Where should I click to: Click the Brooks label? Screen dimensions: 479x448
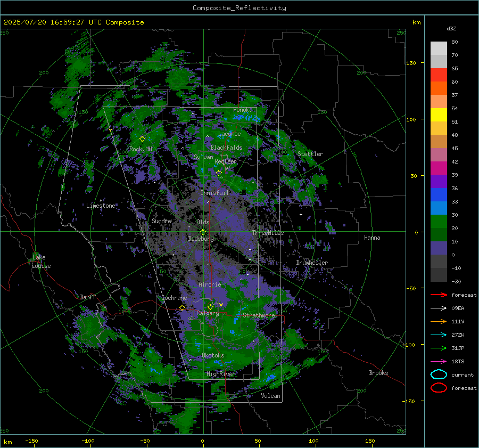tap(378, 373)
